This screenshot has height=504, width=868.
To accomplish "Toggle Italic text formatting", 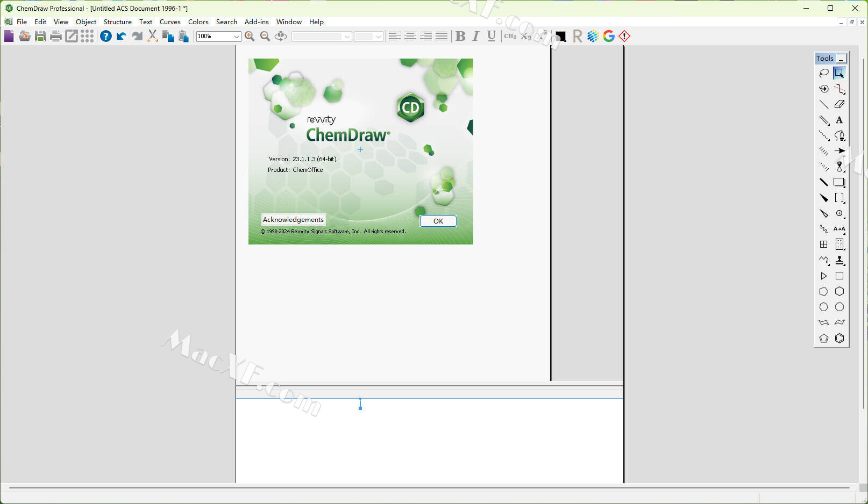I will [475, 36].
